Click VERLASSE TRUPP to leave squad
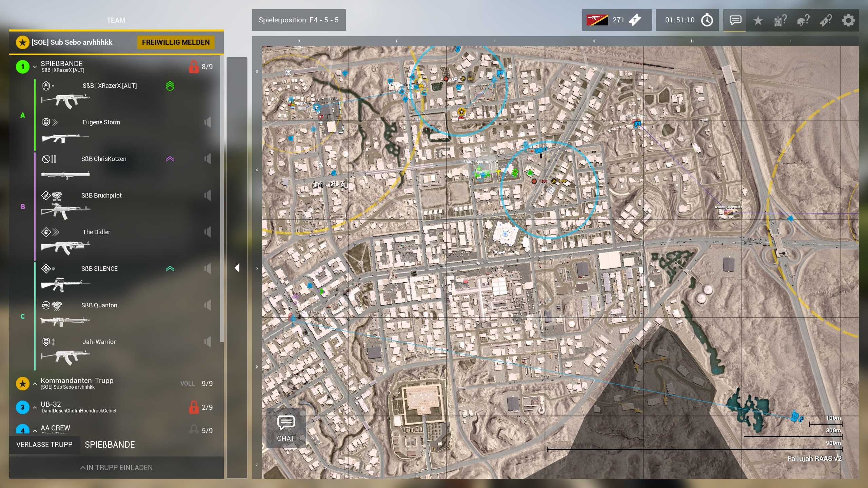The width and height of the screenshot is (868, 488). (44, 445)
